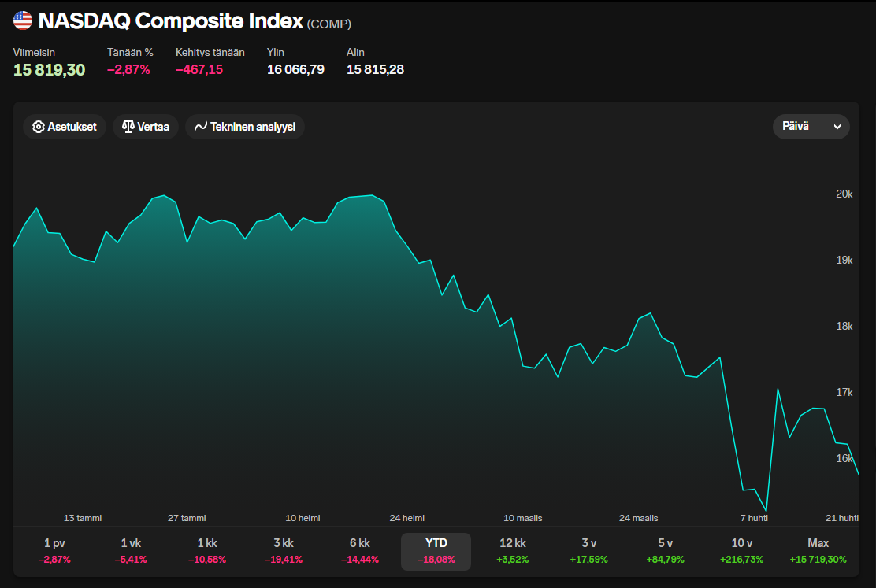This screenshot has width=876, height=588.
Task: Click the Alin label
Action: point(355,53)
